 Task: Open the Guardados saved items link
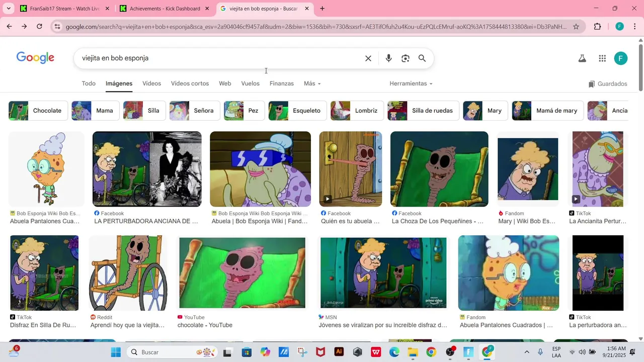608,84
